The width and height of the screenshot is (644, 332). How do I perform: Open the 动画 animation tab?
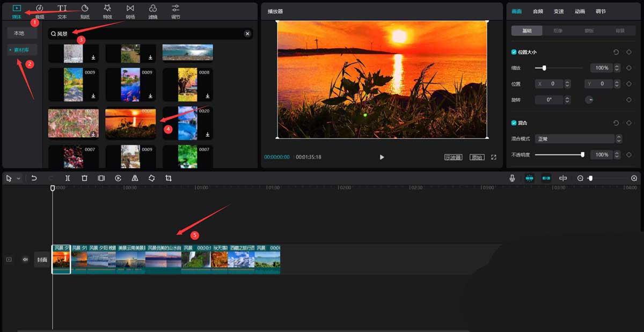pos(580,11)
